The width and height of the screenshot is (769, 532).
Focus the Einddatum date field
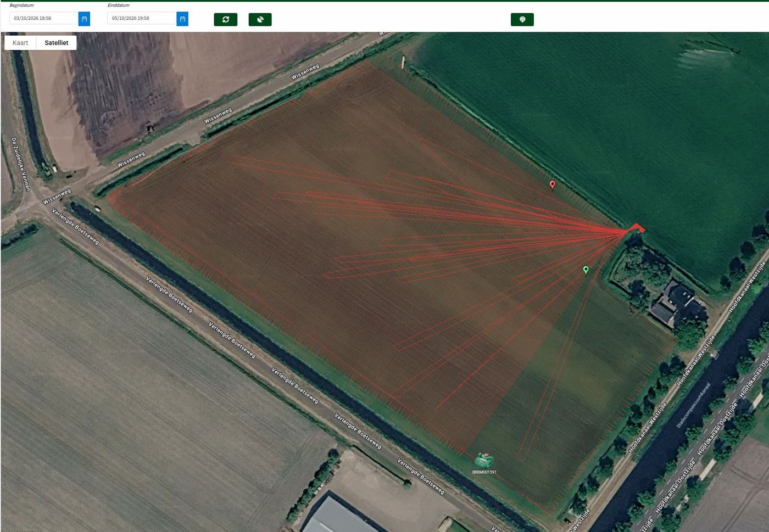pos(142,19)
